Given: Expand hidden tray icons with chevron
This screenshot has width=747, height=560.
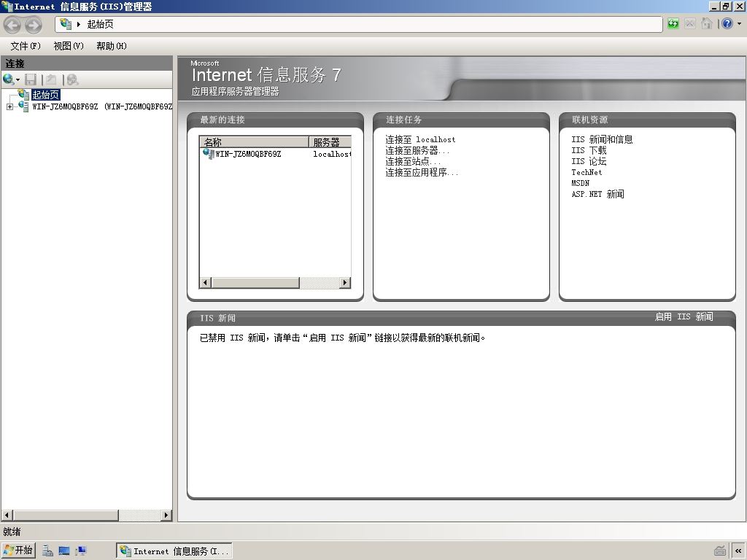Looking at the screenshot, I should pos(738,551).
